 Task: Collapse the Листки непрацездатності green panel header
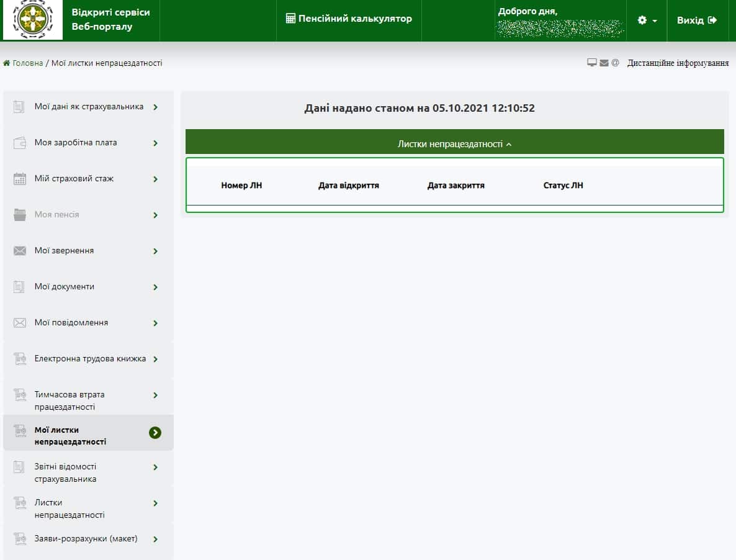tap(454, 144)
